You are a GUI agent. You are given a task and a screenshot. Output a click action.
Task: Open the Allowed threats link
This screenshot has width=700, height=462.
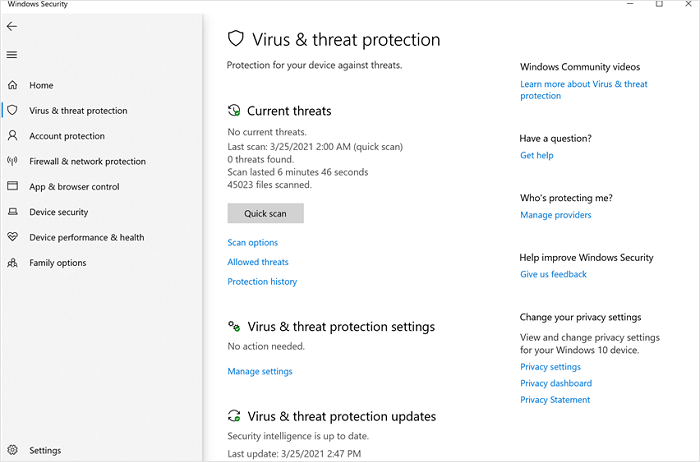258,262
